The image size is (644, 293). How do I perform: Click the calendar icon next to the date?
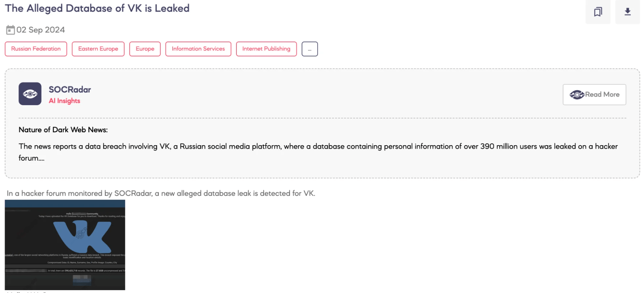12,29
